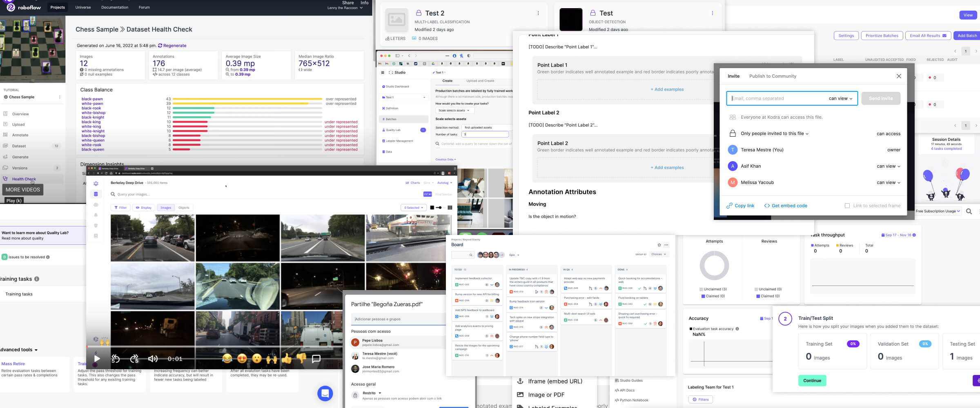Select the Create tab in Studio
Screen dimensions: 980x408
tap(448, 81)
